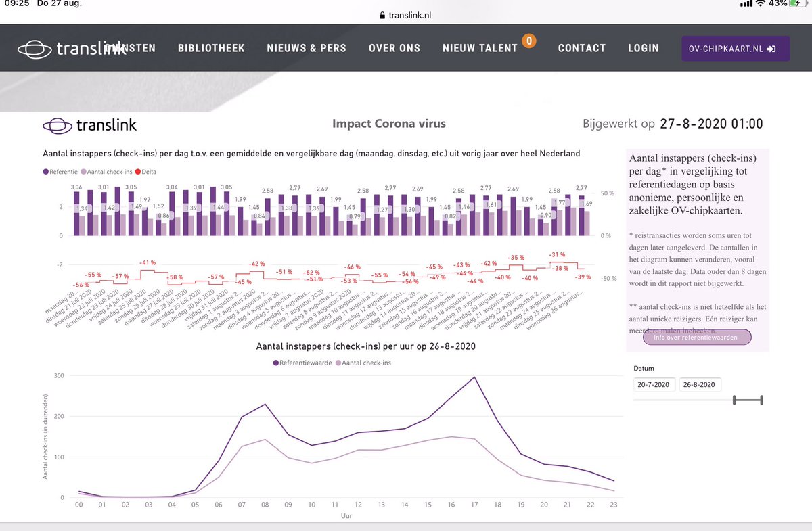Click the Translink logo in navigation bar
This screenshot has width=812, height=531.
(71, 48)
